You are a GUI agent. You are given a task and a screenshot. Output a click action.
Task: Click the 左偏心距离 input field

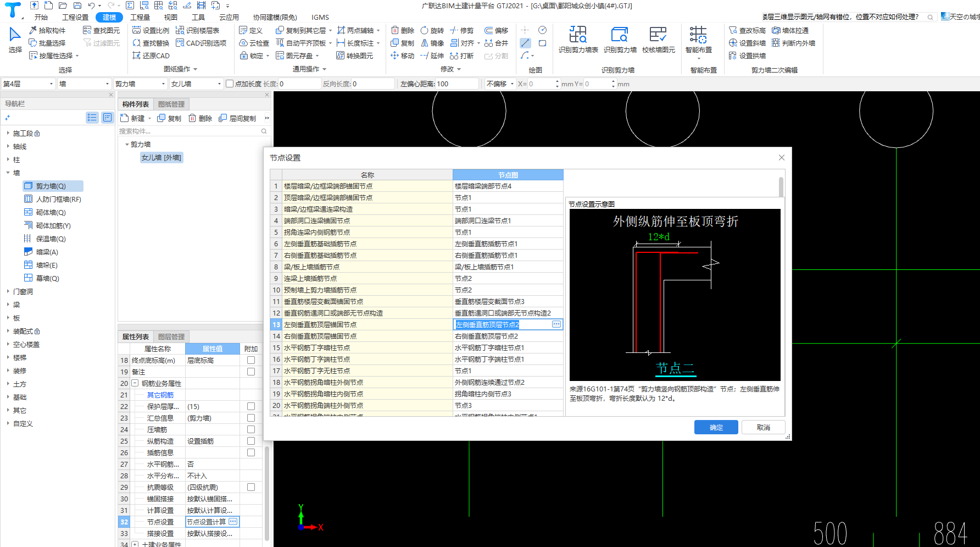456,84
